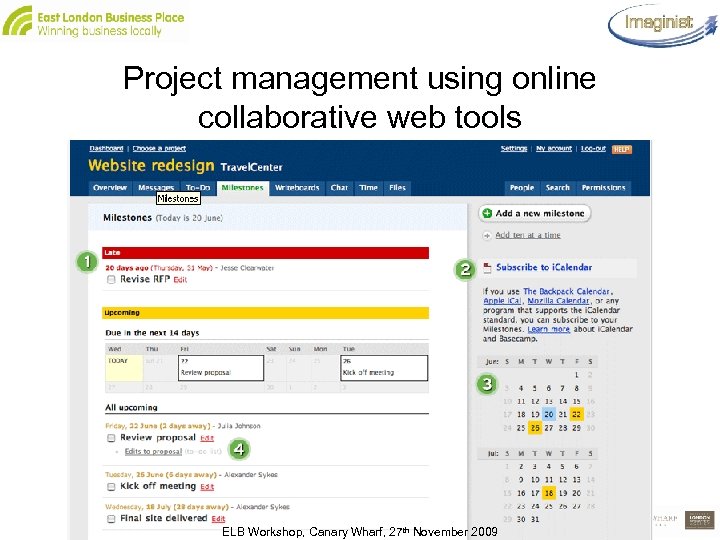720x540 pixels.
Task: Open the My account link
Action: (554, 148)
